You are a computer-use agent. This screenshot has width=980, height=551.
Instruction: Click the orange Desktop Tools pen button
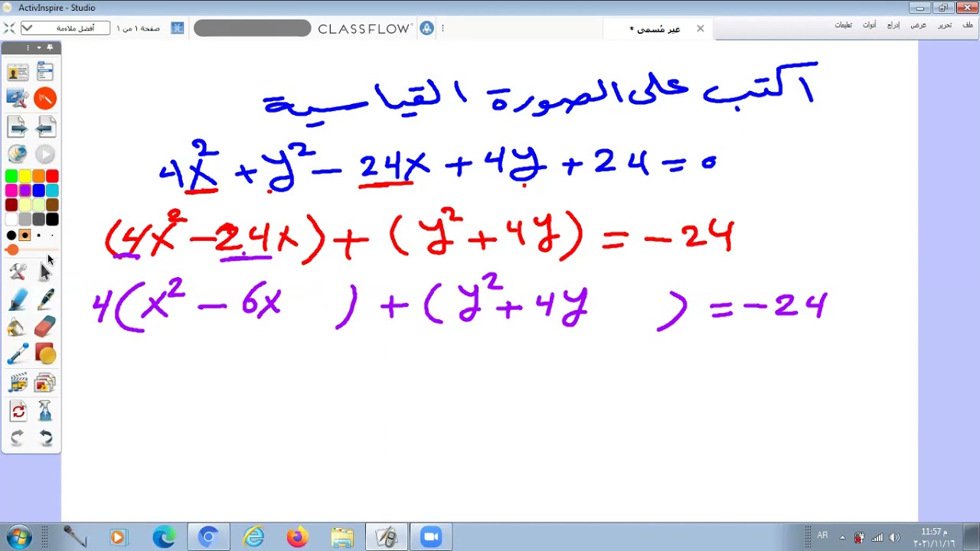point(45,98)
